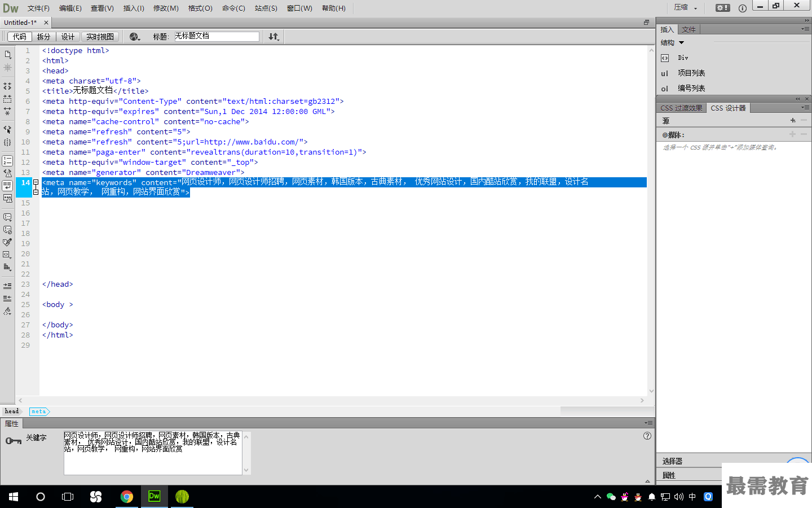The image size is (812, 508).
Task: Enable 实时视图 live view
Action: point(100,37)
